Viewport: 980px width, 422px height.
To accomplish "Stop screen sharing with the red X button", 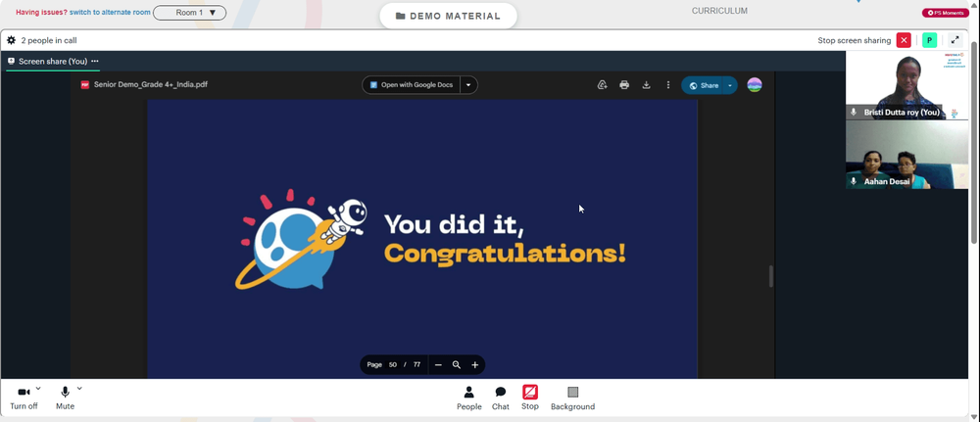I will (904, 40).
